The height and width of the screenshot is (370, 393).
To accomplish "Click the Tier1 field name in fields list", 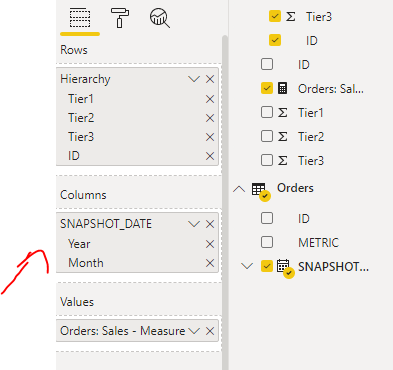I will 311,113.
